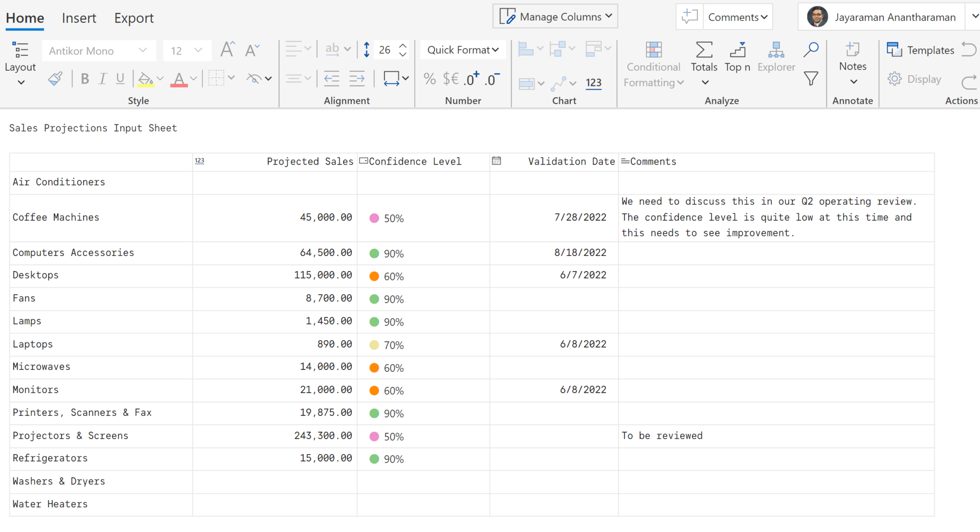The image size is (980, 532).
Task: Switch to the Insert tab
Action: [79, 18]
